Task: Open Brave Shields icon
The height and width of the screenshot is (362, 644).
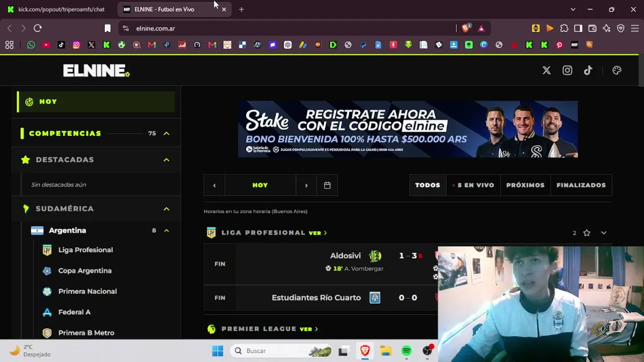Action: (x=466, y=28)
